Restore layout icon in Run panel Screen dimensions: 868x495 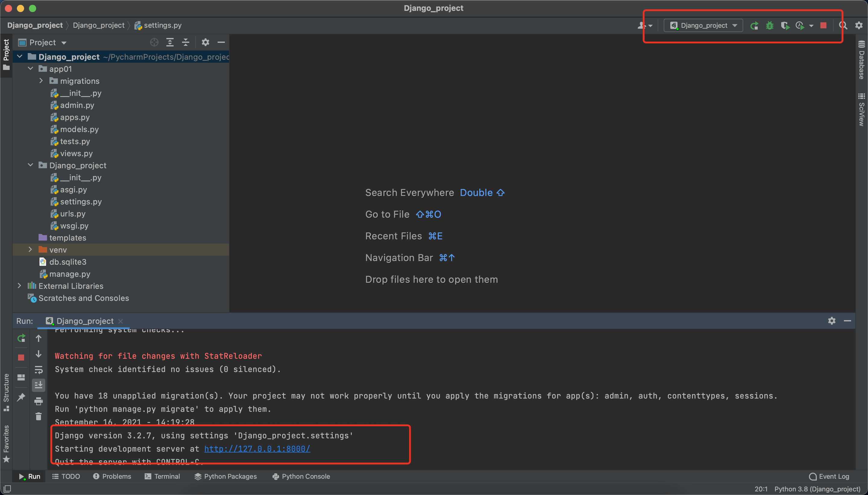pos(21,377)
